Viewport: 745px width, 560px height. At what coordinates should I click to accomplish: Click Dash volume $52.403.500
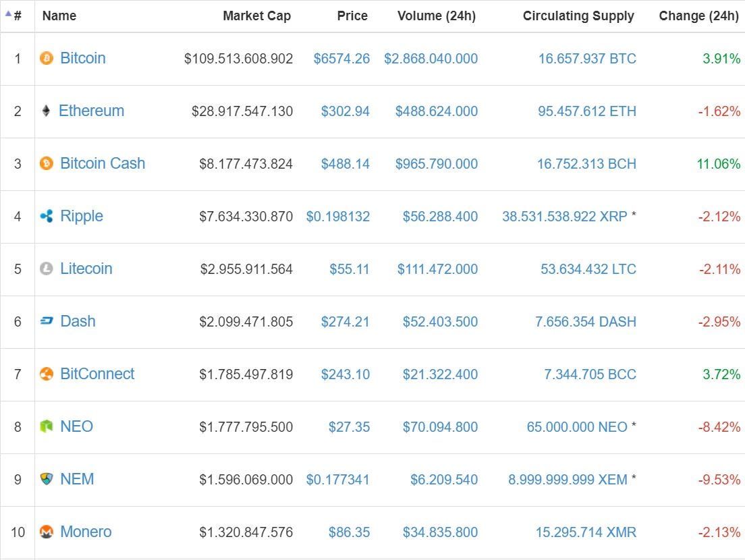441,322
